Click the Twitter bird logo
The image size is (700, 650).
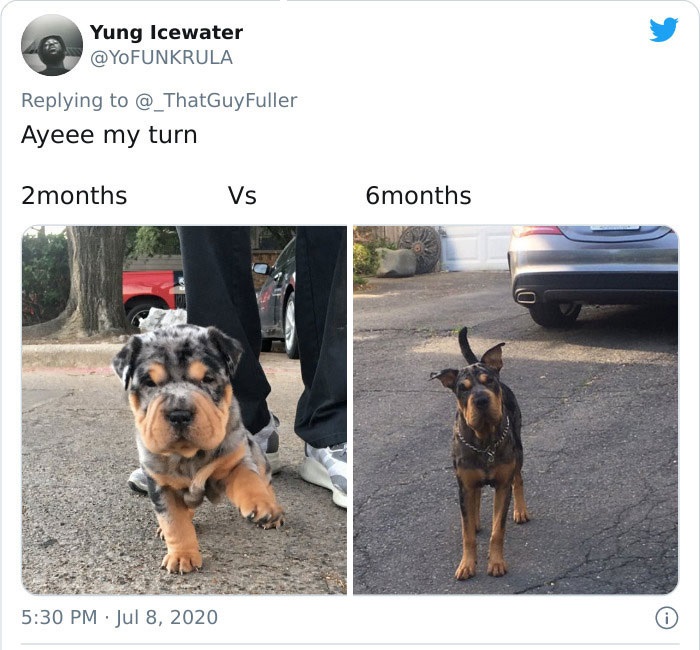tap(664, 29)
